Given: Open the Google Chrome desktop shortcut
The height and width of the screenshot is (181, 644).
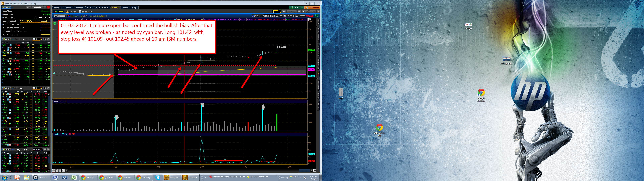Looking at the screenshot, I should (481, 95).
